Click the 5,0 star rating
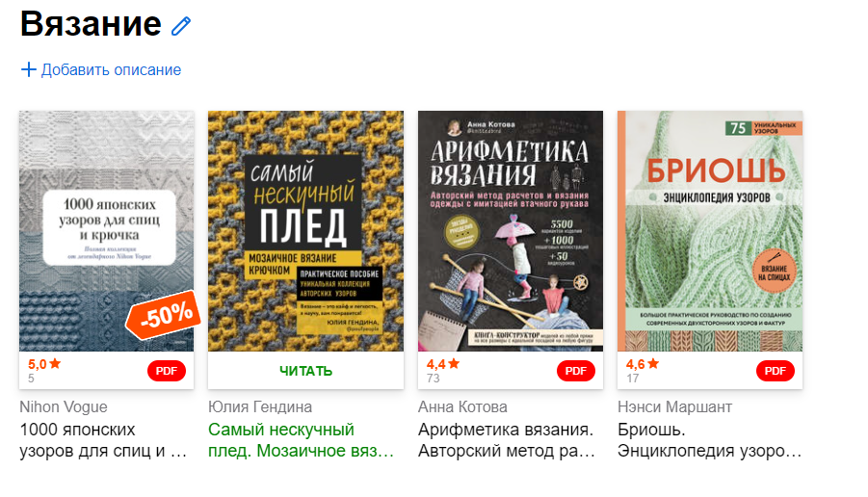The image size is (868, 497). 44,364
